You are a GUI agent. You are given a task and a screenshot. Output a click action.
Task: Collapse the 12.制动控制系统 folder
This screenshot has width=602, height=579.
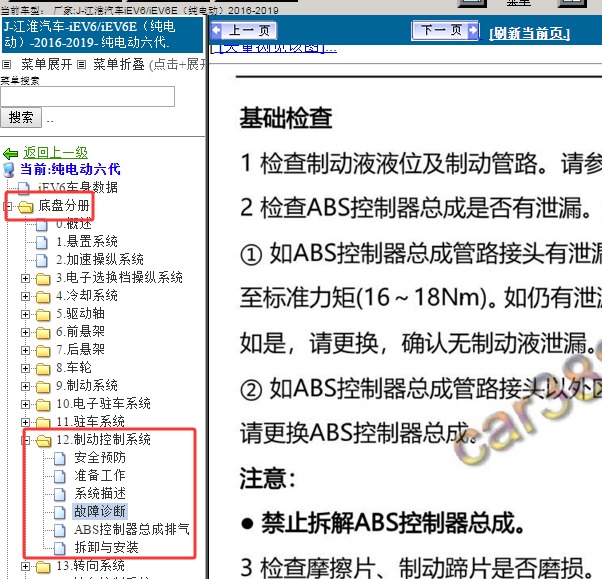point(25,440)
